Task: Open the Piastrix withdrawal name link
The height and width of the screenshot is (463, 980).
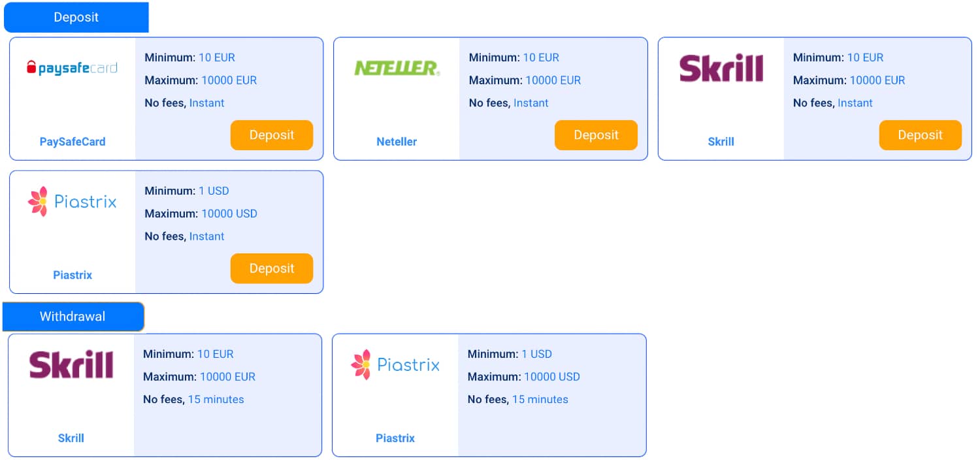Action: pos(395,438)
